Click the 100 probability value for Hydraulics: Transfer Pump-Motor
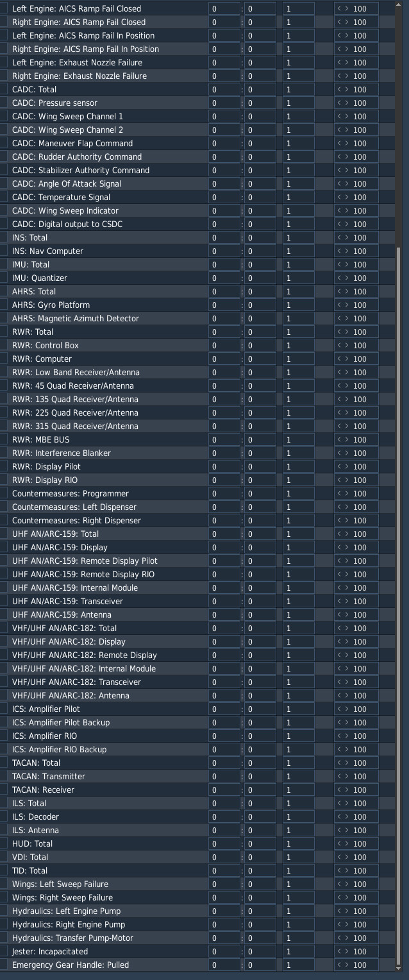409x980 pixels. tap(360, 938)
